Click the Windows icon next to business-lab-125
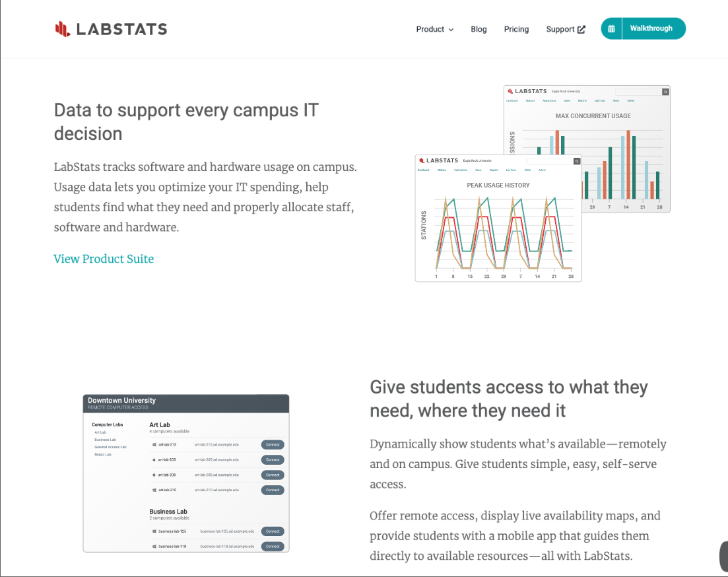Image resolution: width=728 pixels, height=577 pixels. (x=154, y=531)
